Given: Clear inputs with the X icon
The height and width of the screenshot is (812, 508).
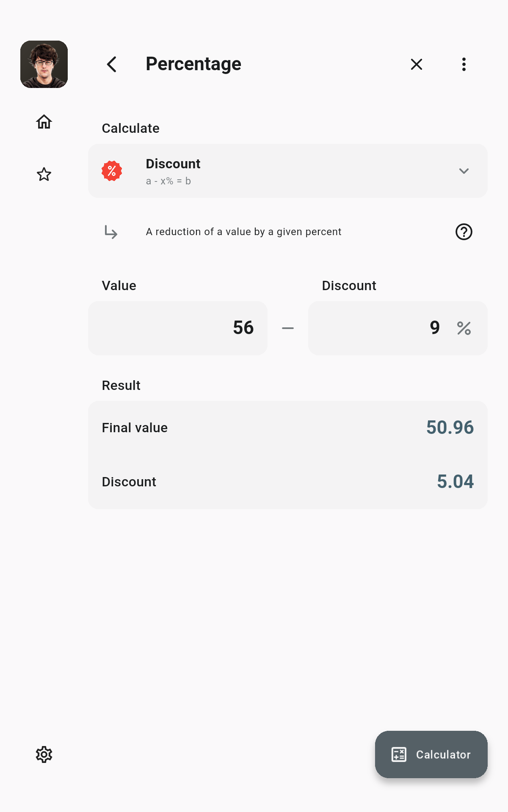Looking at the screenshot, I should point(417,64).
